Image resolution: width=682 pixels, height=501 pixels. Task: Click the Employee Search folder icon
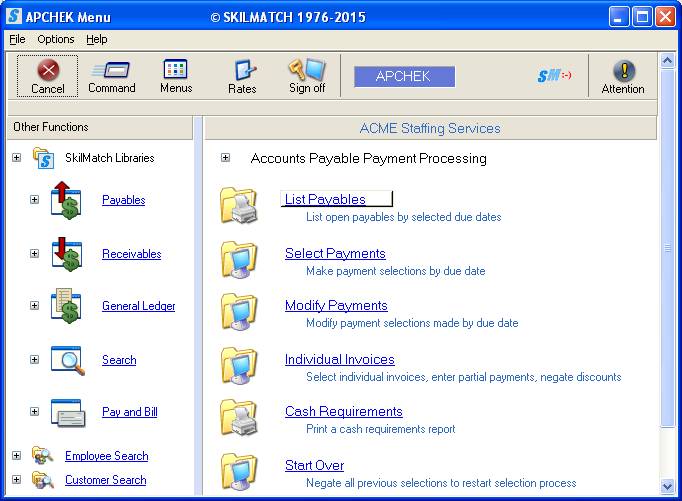point(43,455)
